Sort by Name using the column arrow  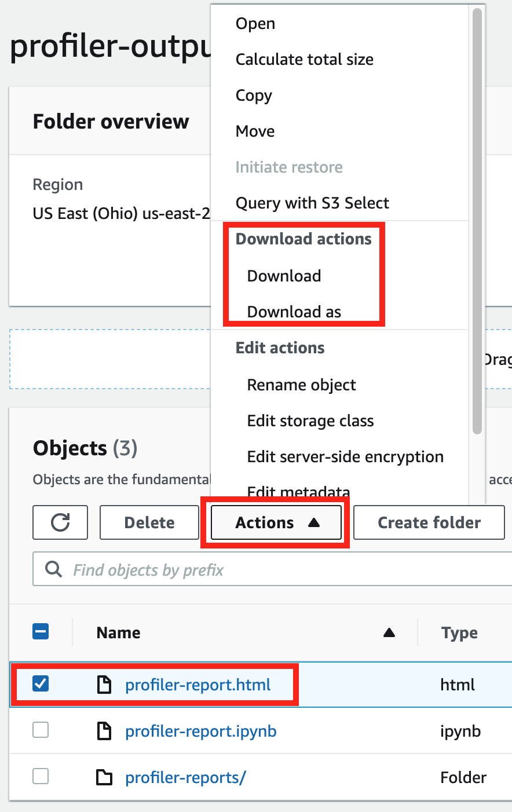389,632
